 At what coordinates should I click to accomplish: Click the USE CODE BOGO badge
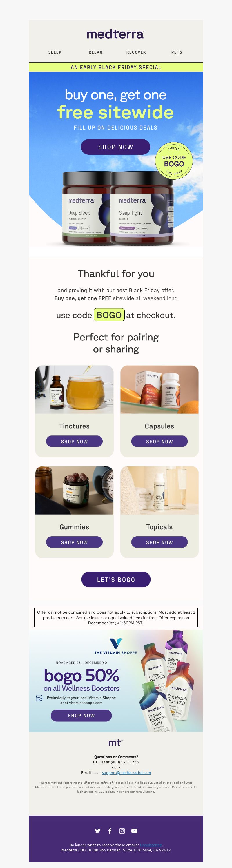(174, 161)
